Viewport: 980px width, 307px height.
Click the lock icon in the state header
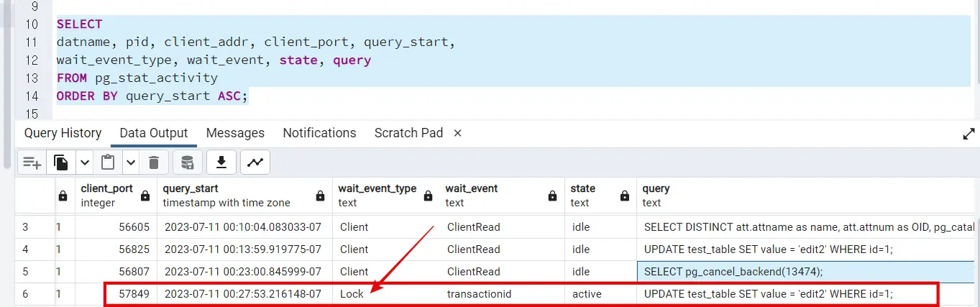click(625, 196)
